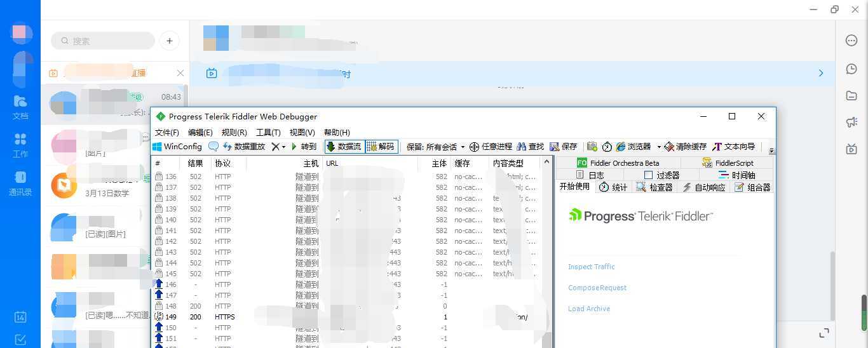Switch to FiddlerScript tab
This screenshot has height=348, width=868.
click(728, 163)
